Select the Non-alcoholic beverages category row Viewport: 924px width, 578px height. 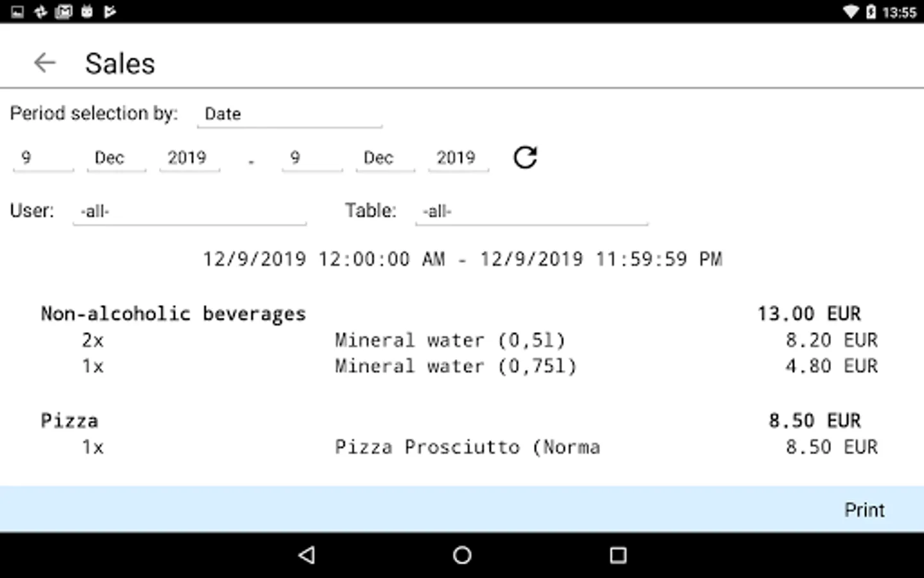pos(173,313)
